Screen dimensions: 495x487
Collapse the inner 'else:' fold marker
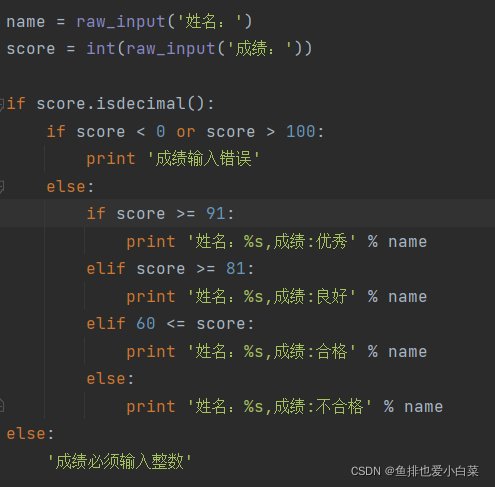[2, 187]
